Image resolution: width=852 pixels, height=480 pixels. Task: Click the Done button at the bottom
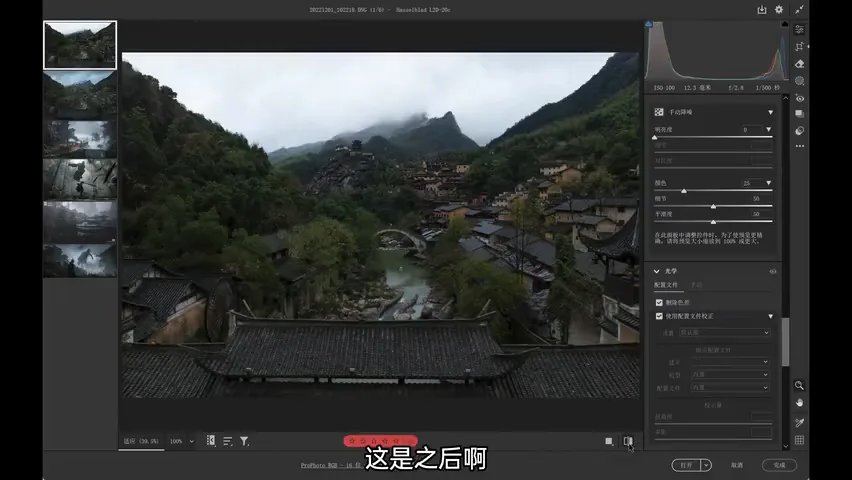pyautogui.click(x=779, y=465)
